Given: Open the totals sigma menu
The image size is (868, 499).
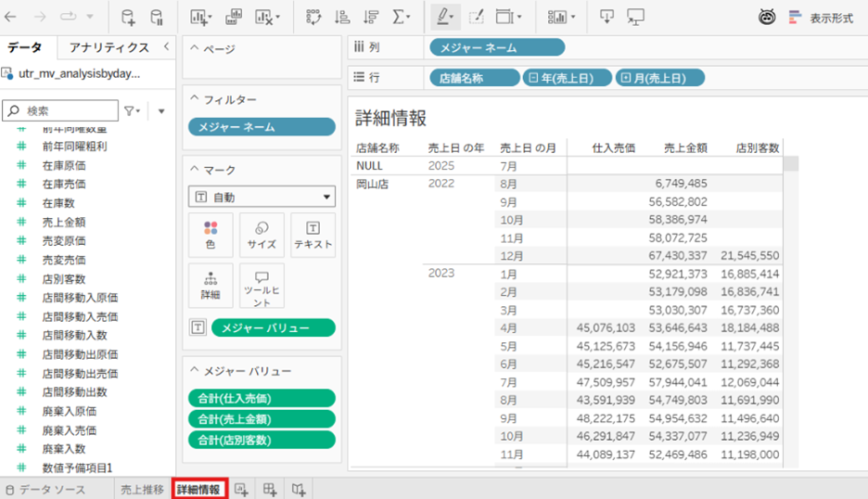Looking at the screenshot, I should tap(402, 18).
